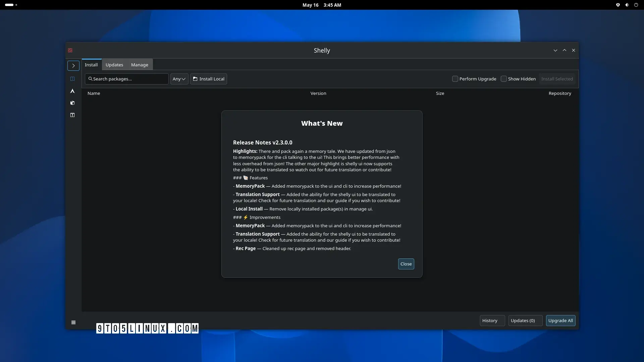Viewport: 644px width, 362px height.
Task: Open the system volume indicator in top bar
Action: coord(627,5)
